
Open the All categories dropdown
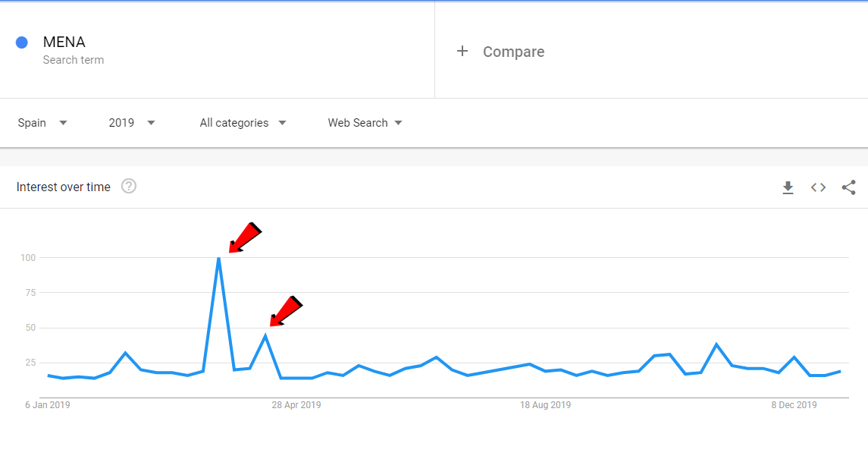coord(243,123)
